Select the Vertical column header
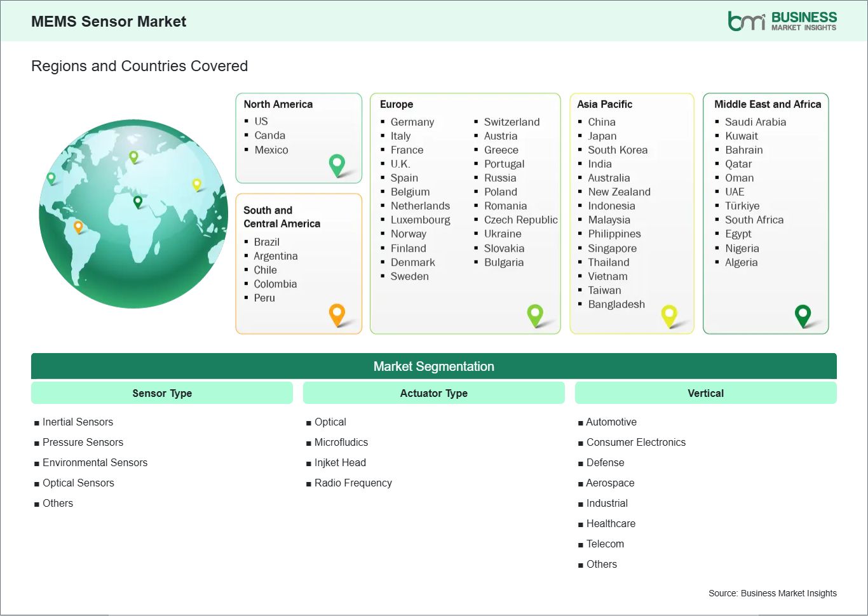The image size is (868, 616). click(705, 393)
